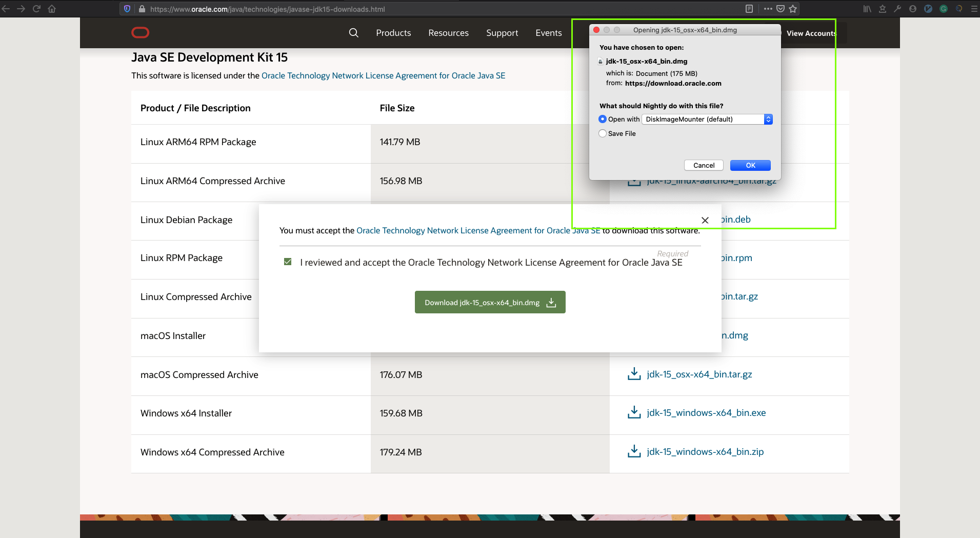The height and width of the screenshot is (538, 980).
Task: Open the Products menu
Action: tap(393, 33)
